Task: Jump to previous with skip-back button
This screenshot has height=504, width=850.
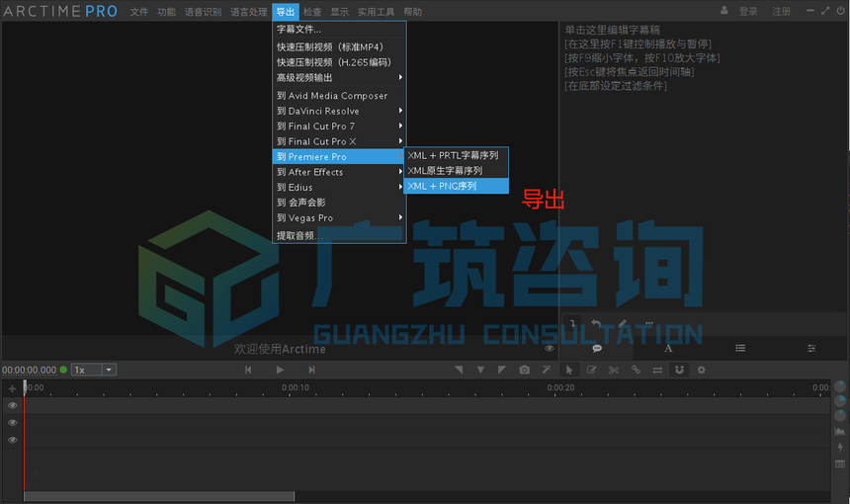Action: coord(248,371)
